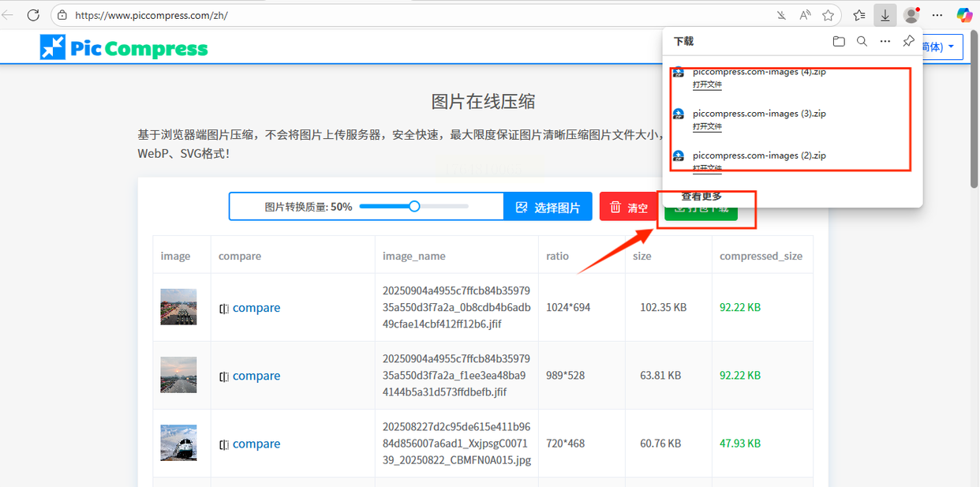Open downloads panel more options menu

pyautogui.click(x=885, y=41)
